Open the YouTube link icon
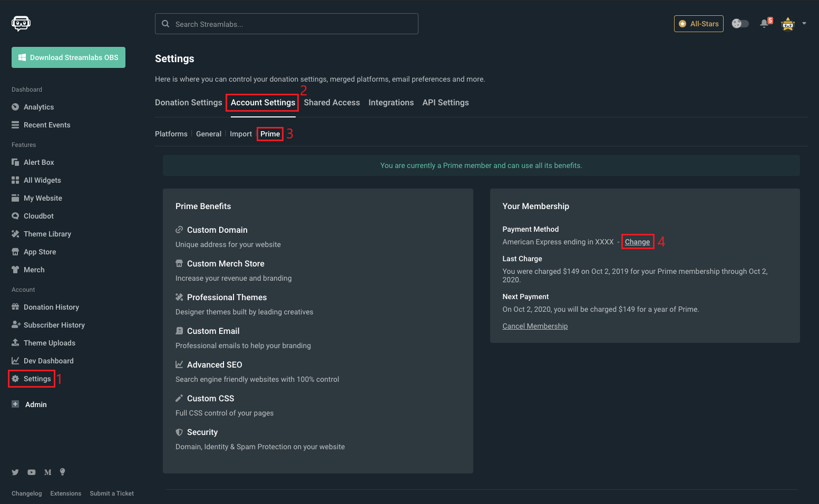This screenshot has height=504, width=819. 32,472
